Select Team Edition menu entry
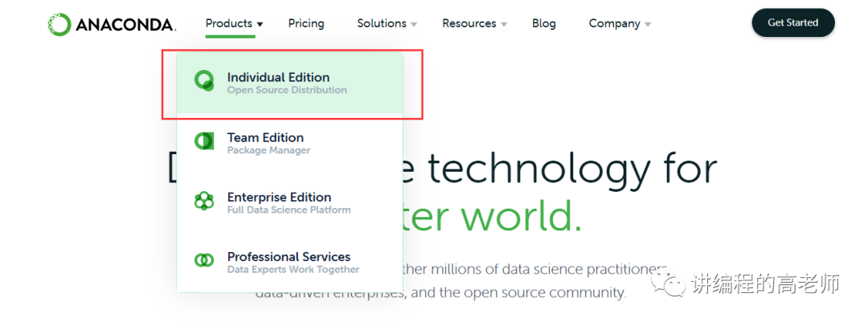Screen dimensions: 868x322 [x=289, y=142]
